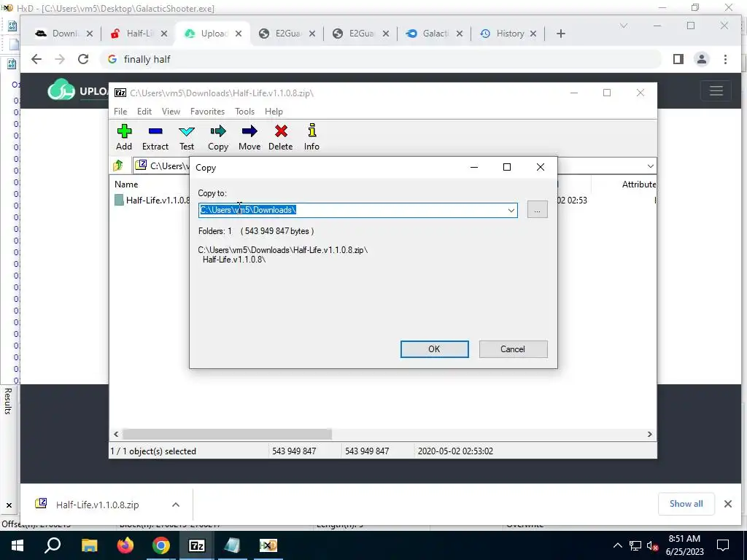Click the muted volume tray icon
This screenshot has height=560, width=747.
pos(652,545)
